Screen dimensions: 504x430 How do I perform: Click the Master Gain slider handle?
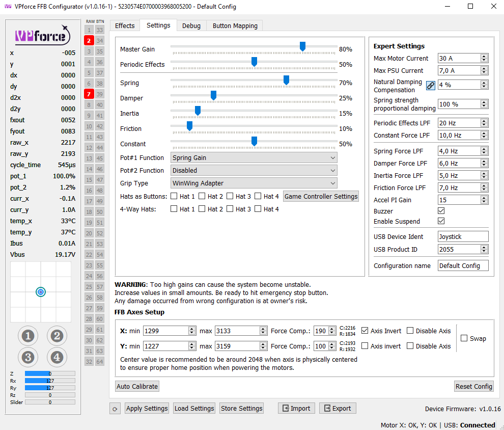[x=302, y=47]
